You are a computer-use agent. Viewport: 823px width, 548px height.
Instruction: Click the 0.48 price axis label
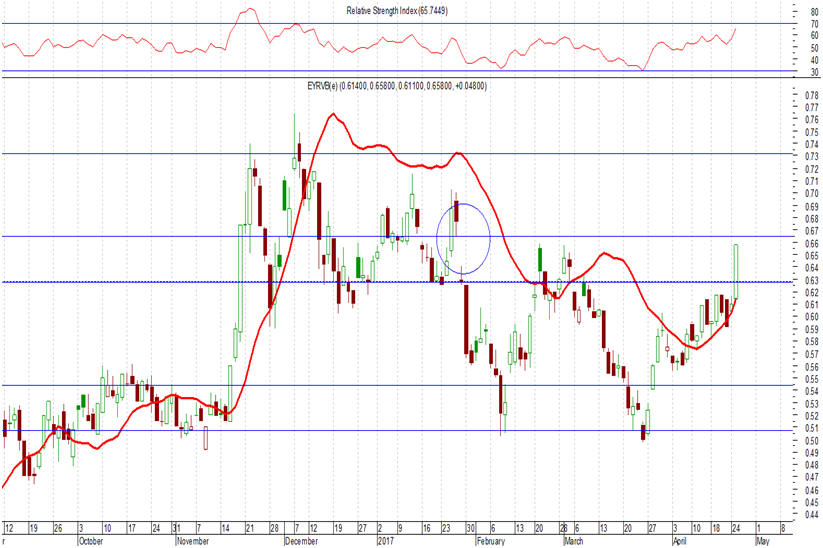click(x=811, y=465)
